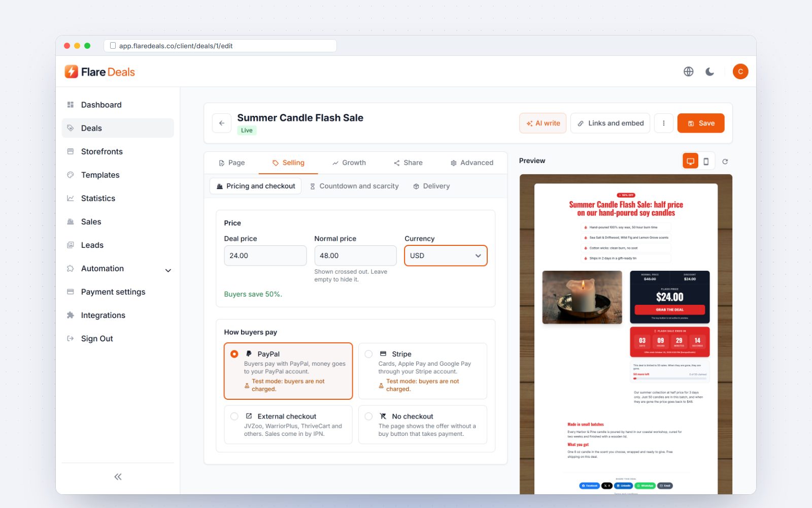812x508 pixels.
Task: Open Countdown and scarcity sub-tab
Action: [x=354, y=186]
